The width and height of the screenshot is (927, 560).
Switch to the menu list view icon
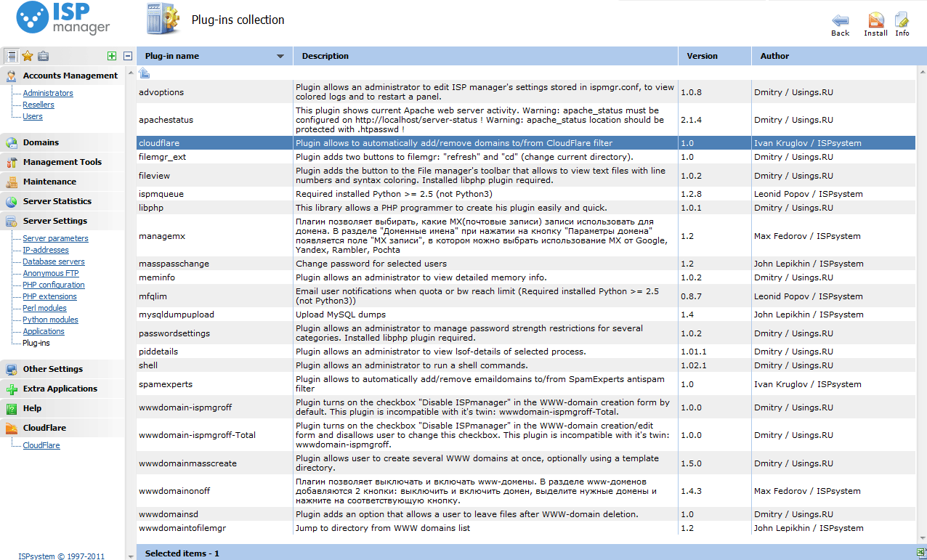click(12, 56)
